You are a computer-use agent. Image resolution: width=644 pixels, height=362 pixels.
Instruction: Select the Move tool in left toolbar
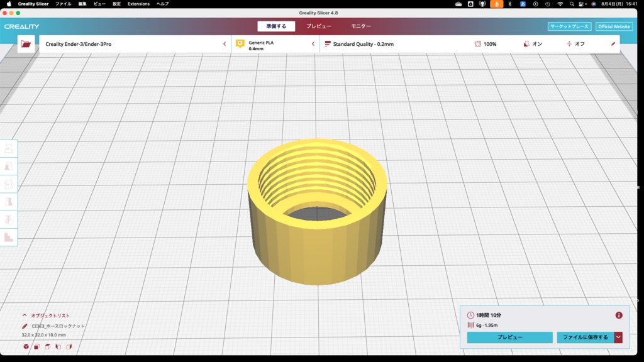point(8,148)
